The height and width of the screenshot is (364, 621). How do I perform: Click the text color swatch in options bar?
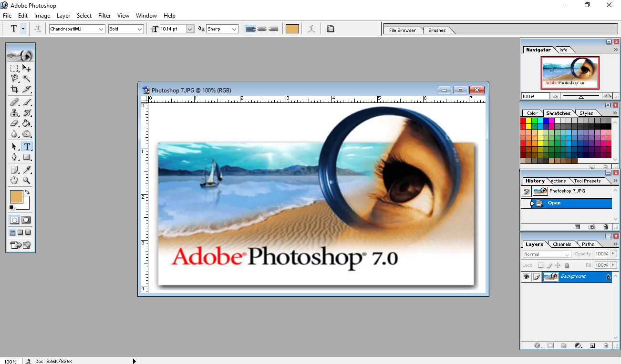tap(292, 29)
